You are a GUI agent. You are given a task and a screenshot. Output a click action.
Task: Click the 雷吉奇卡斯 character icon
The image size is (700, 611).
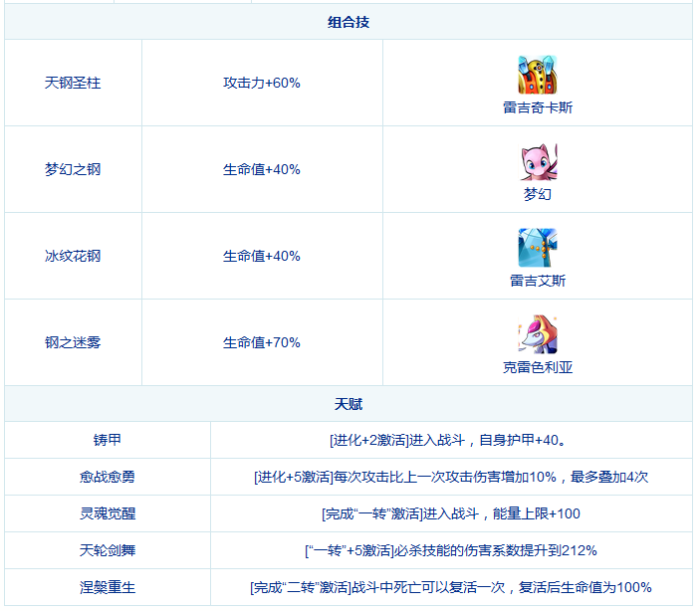point(538,75)
